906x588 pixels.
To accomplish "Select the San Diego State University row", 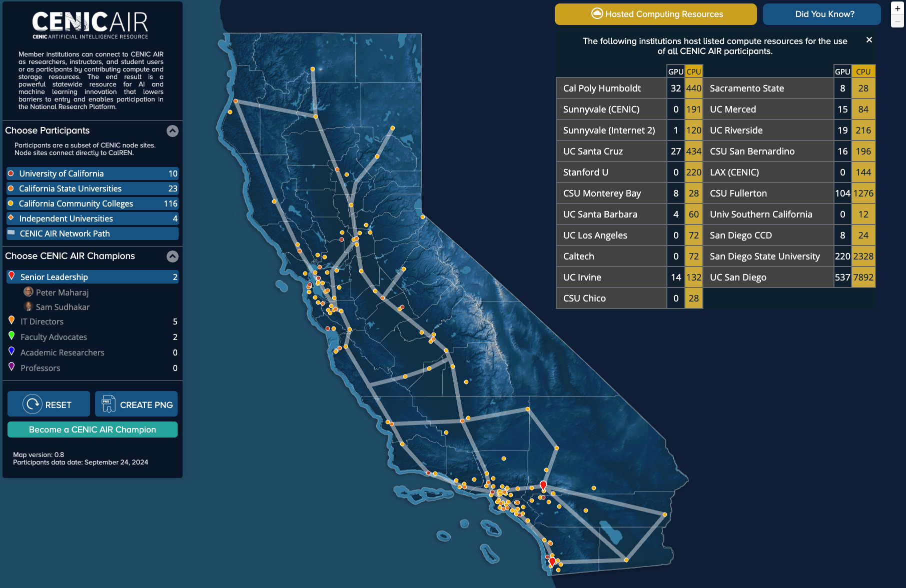I will coord(789,256).
